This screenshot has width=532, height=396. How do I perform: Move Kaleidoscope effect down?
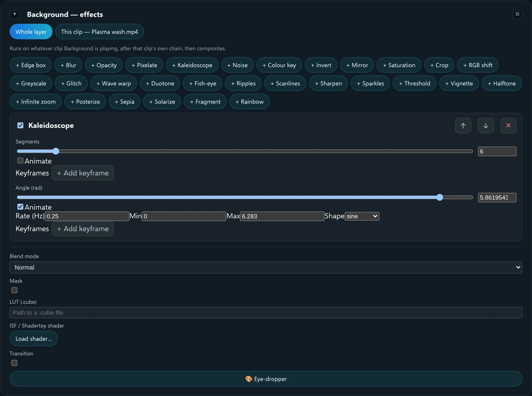[x=486, y=126]
